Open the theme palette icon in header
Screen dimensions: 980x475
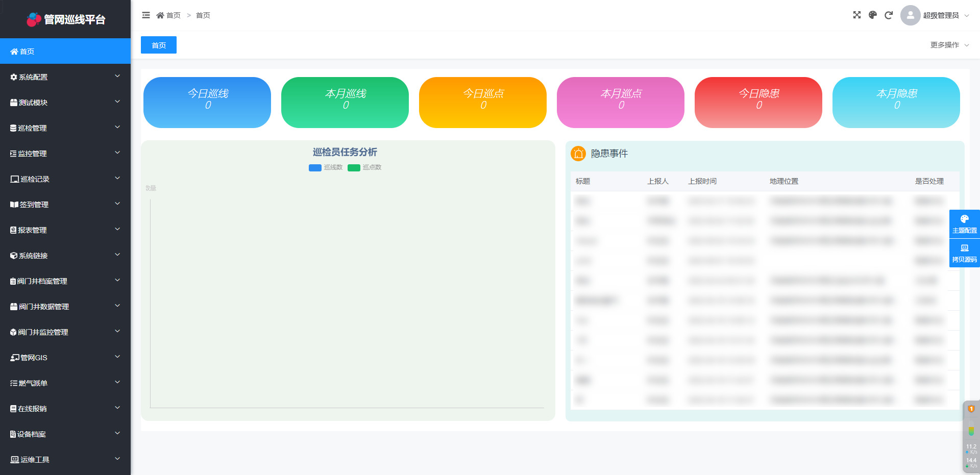873,15
